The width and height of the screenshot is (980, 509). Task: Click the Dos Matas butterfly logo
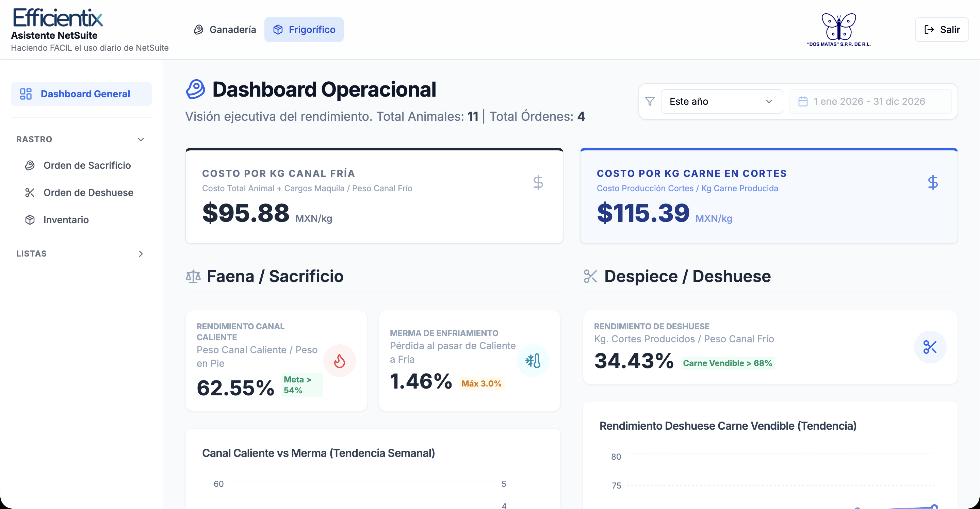[839, 30]
